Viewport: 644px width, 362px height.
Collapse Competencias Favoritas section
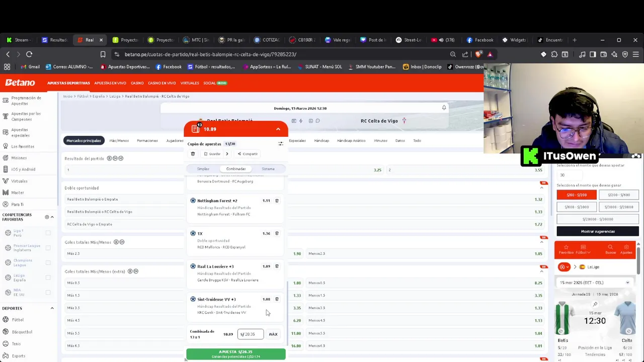pos(52,217)
